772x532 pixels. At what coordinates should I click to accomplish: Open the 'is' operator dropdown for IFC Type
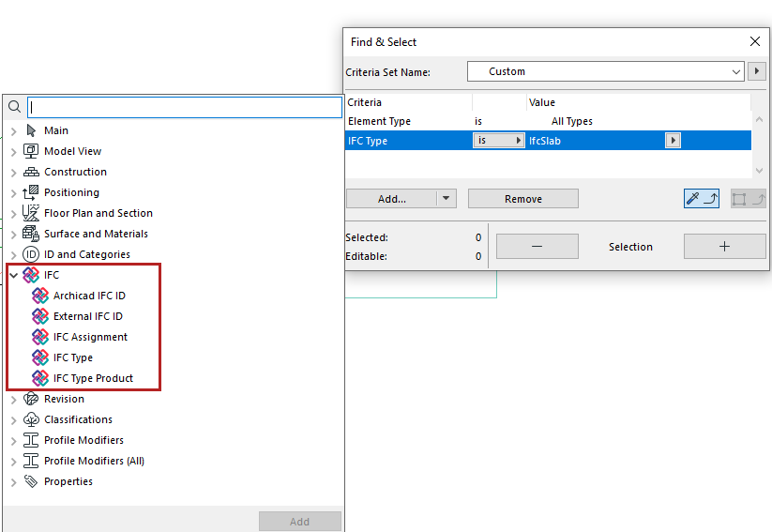pyautogui.click(x=499, y=141)
